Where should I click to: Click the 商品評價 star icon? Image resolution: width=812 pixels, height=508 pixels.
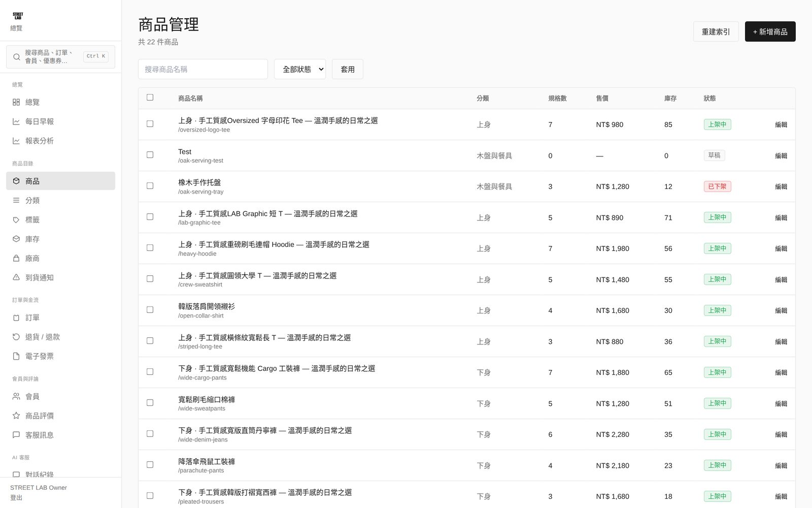click(x=16, y=416)
